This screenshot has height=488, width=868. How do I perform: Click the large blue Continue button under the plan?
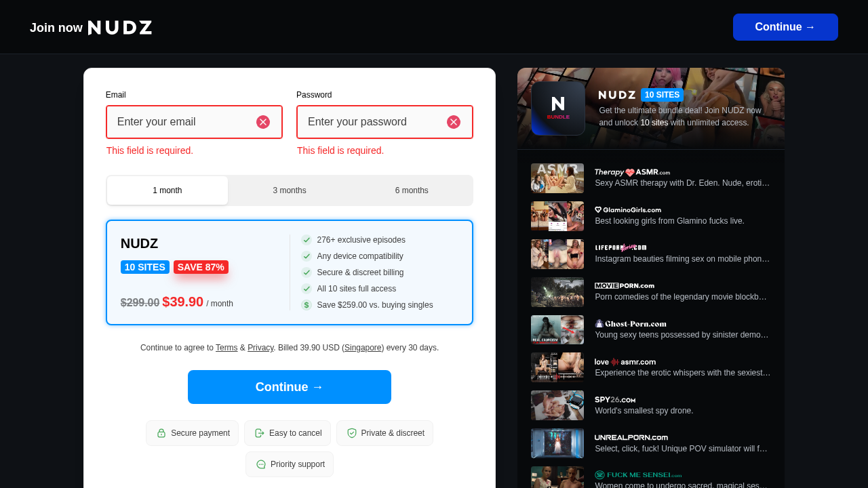[290, 387]
